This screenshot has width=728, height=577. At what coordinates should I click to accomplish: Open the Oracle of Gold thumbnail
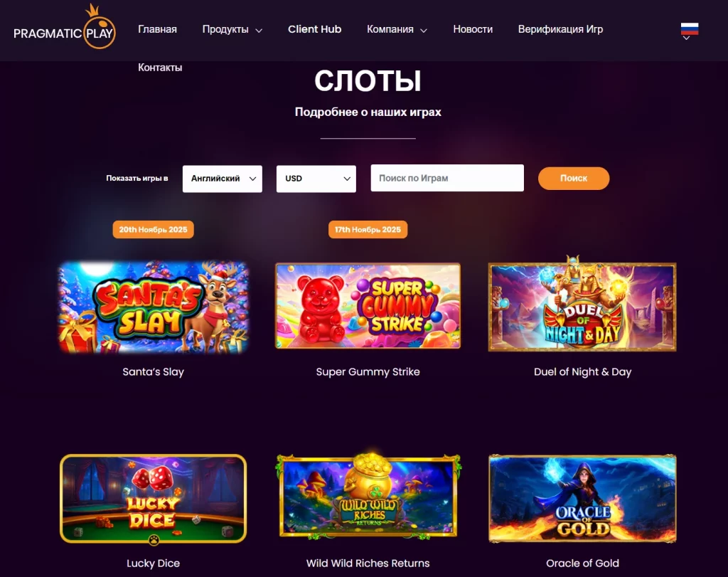click(x=582, y=499)
